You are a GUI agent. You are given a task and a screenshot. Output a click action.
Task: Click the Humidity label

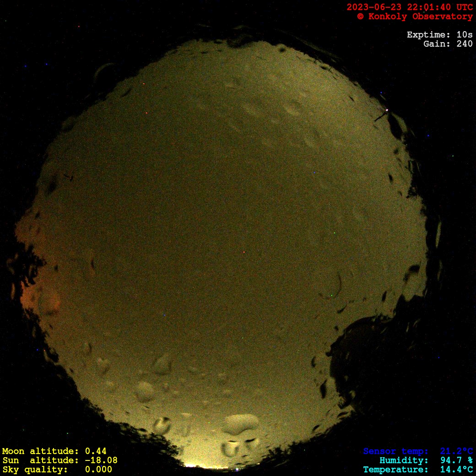click(x=404, y=460)
